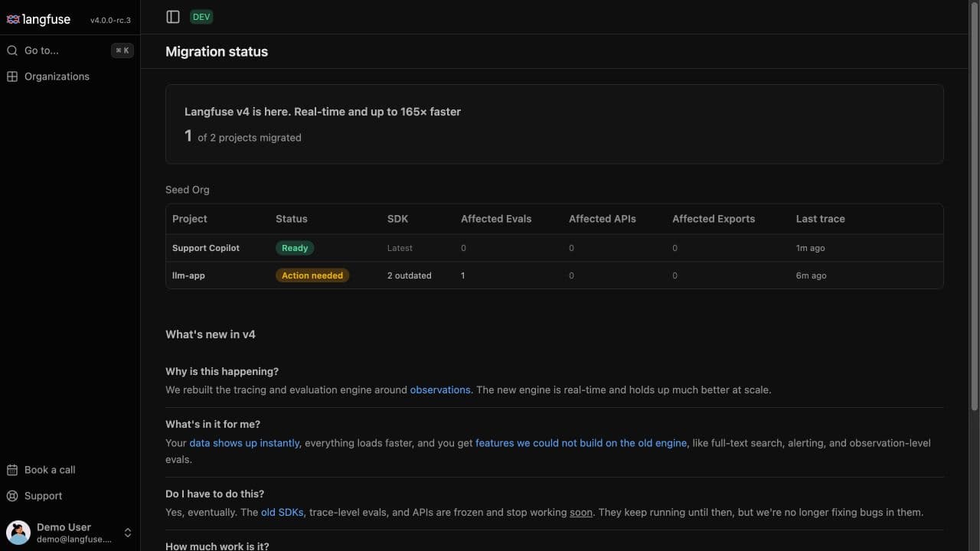Open Organizations in the sidebar

click(70, 77)
